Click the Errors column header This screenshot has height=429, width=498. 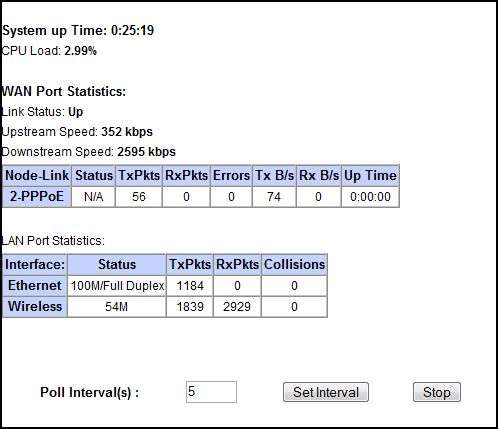(231, 175)
